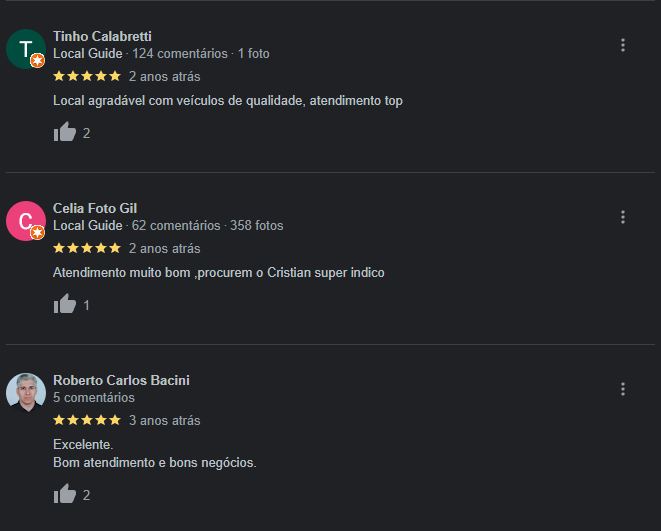Like Roberto Carlos Bacini's review with the thumbs-up

click(65, 493)
